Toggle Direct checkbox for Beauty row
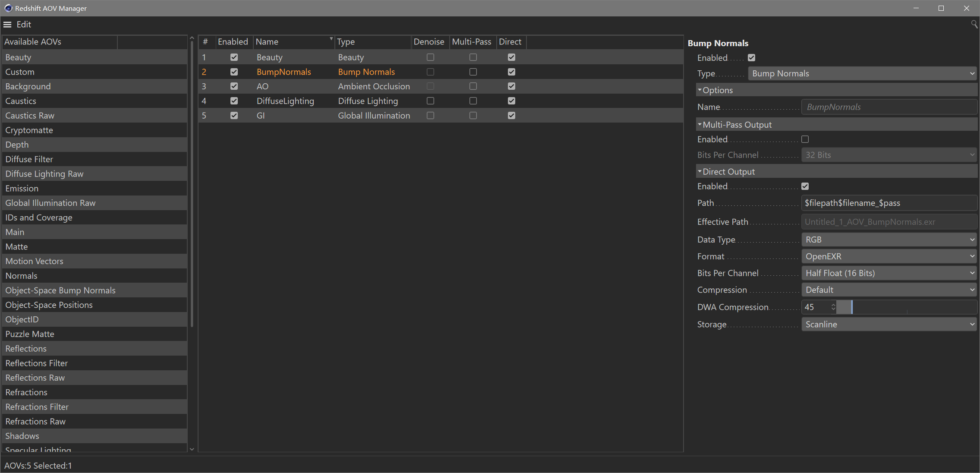Viewport: 980px width, 473px height. pyautogui.click(x=511, y=57)
